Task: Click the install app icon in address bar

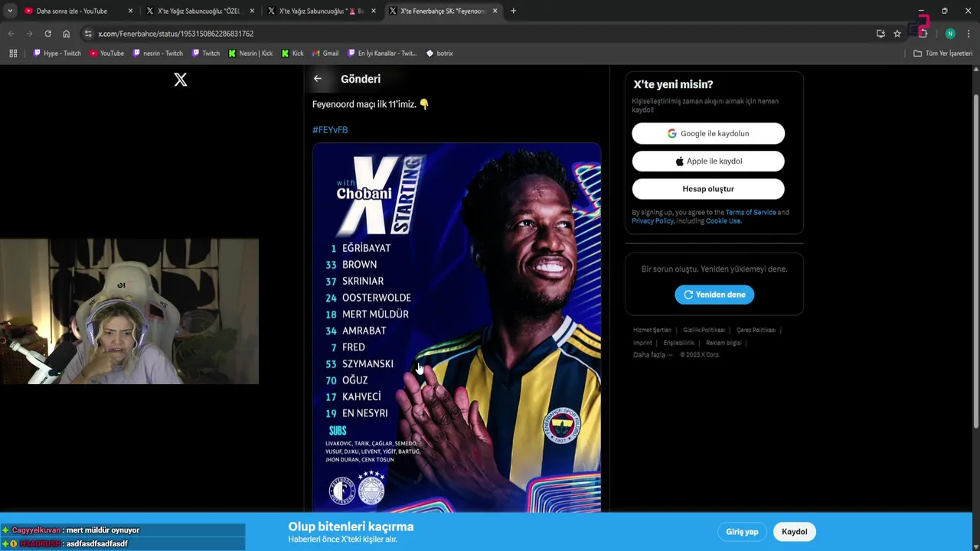Action: click(x=880, y=34)
